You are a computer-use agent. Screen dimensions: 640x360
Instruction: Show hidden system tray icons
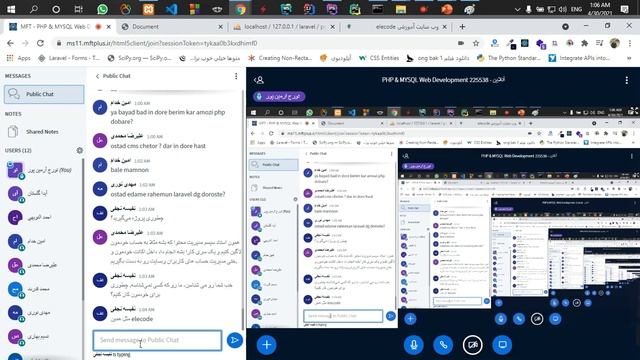click(517, 9)
